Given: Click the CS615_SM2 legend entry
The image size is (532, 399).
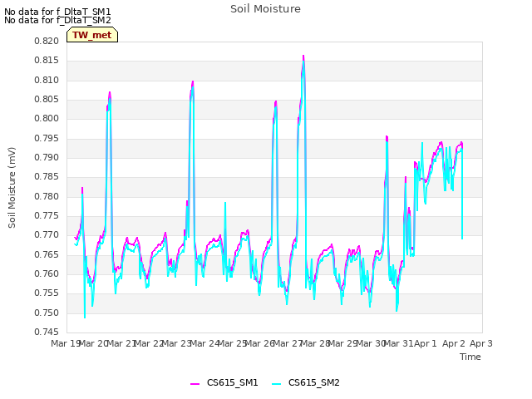Looking at the screenshot, I should coord(305,382).
